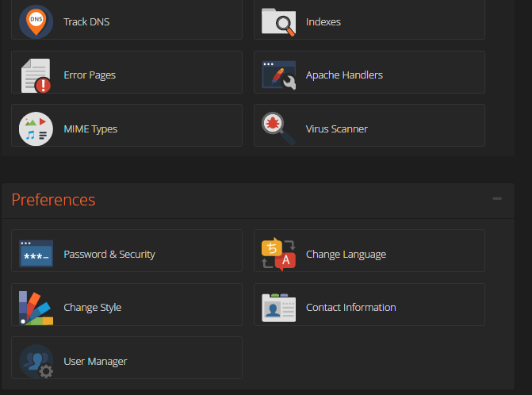Click the MIME Types media icon
Image resolution: width=532 pixels, height=395 pixels.
[x=36, y=128]
